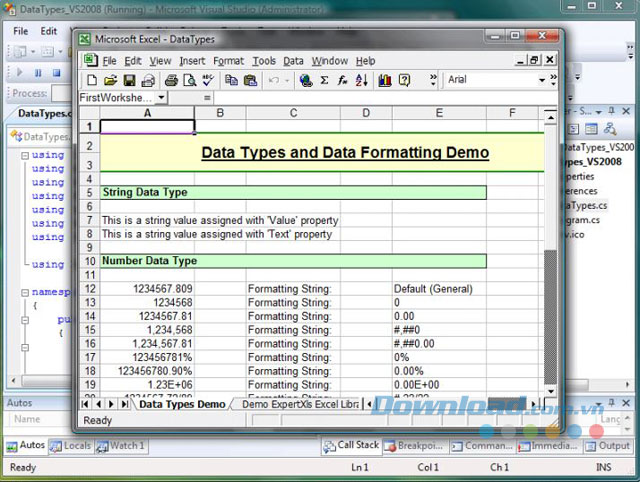640x482 pixels.
Task: Open the Arial font dropdown
Action: (x=542, y=80)
